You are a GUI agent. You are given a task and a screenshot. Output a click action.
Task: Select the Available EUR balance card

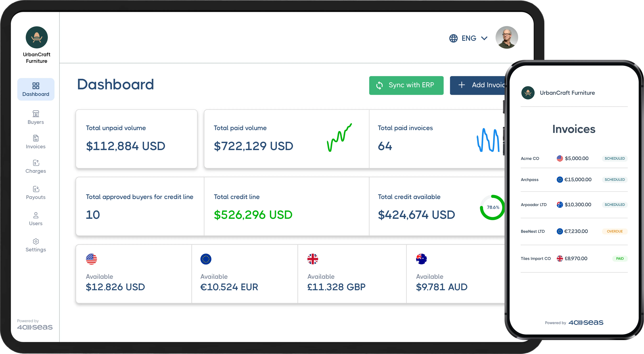(x=244, y=274)
